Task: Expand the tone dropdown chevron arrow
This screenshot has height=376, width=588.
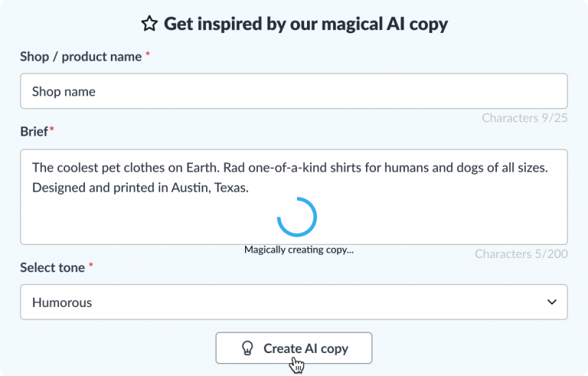Action: point(551,302)
